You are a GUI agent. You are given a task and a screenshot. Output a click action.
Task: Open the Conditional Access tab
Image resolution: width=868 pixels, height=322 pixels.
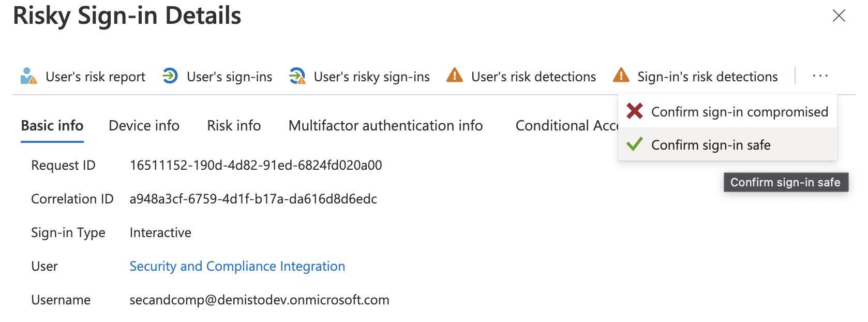[x=566, y=126]
